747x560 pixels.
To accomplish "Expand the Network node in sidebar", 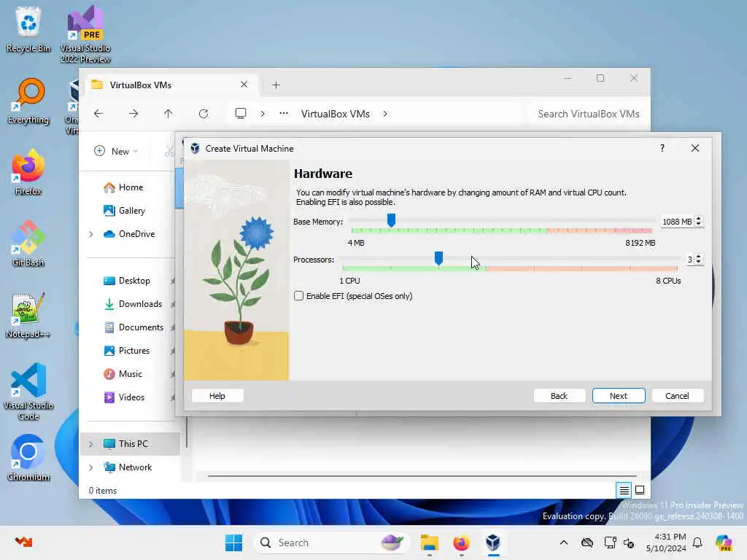I will point(91,467).
